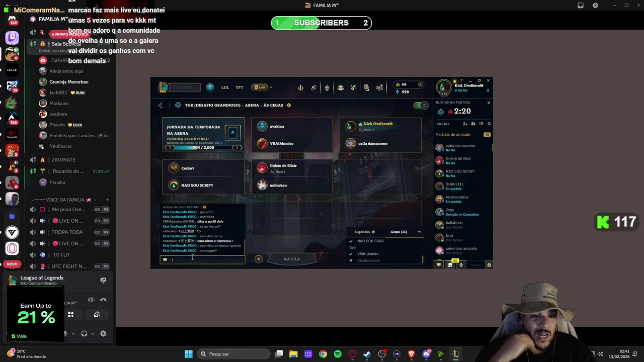Join the TV FUT voice channel

click(x=70, y=255)
